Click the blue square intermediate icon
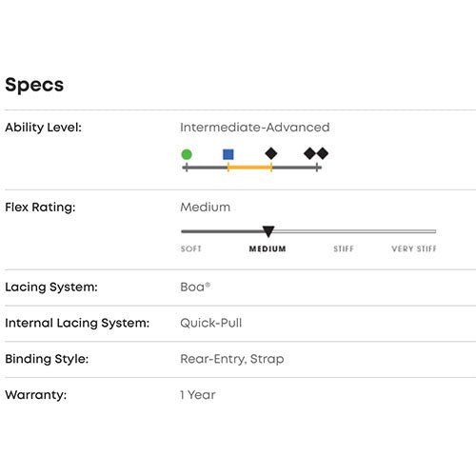This screenshot has height=476, width=476. click(x=228, y=154)
